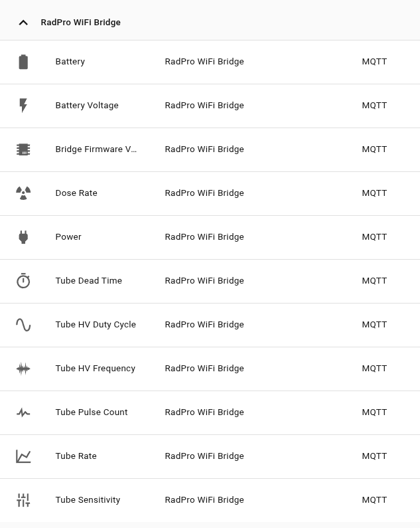Open the Dose Rate entity name

click(76, 193)
